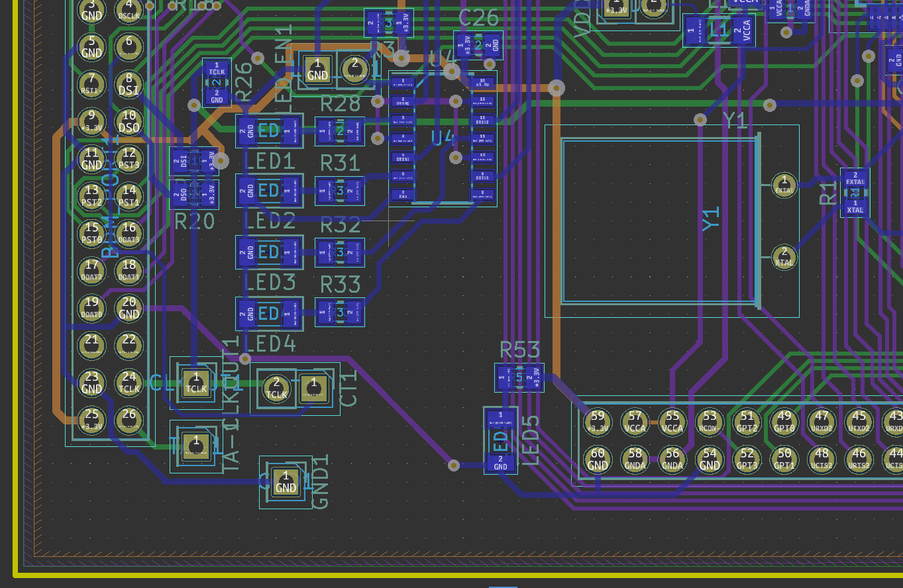This screenshot has width=903, height=588.
Task: Click connector pad 59 +3.3V
Action: point(598,422)
